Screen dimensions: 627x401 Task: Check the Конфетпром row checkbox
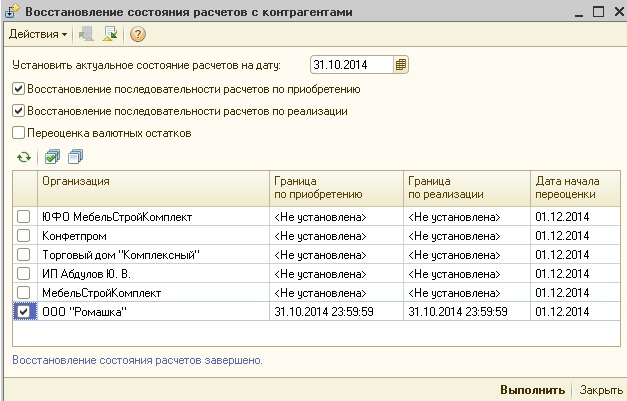pos(24,236)
